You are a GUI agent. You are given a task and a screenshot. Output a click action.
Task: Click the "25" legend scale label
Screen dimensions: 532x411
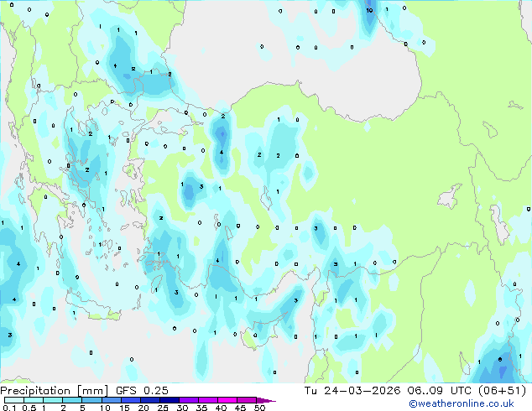tap(163, 408)
